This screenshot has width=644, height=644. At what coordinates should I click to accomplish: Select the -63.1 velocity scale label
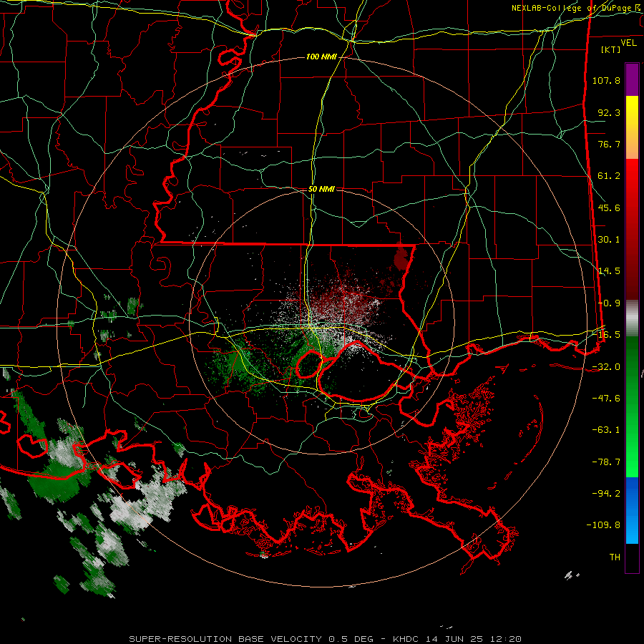tap(606, 430)
